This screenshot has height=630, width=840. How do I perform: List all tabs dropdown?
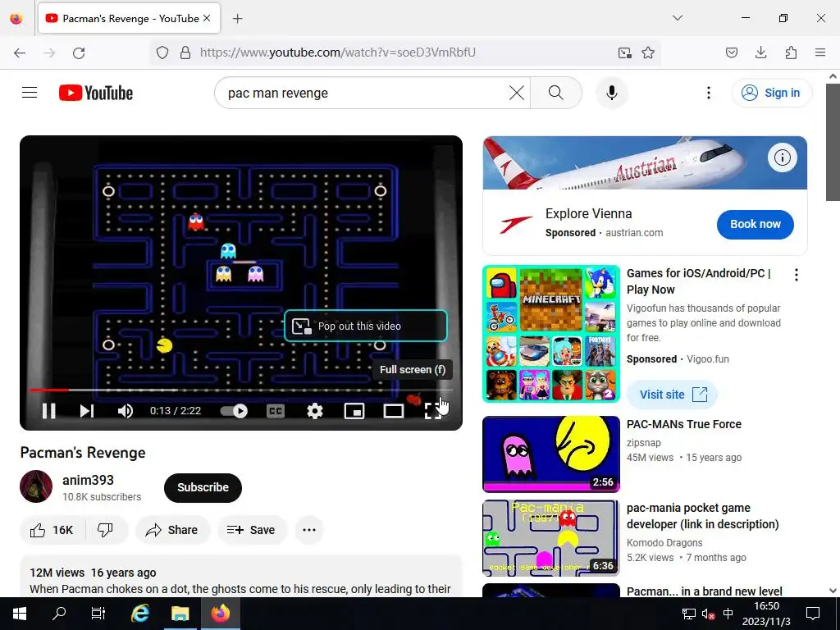click(x=678, y=18)
